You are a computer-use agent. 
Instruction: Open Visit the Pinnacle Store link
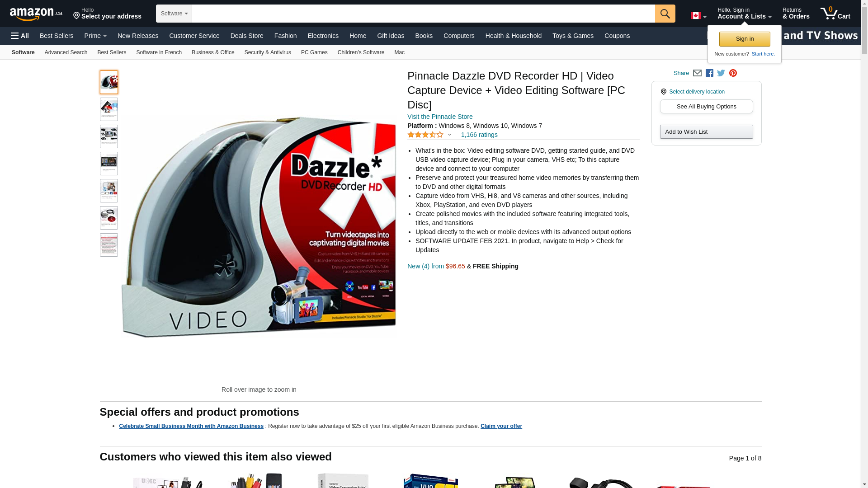tap(439, 117)
